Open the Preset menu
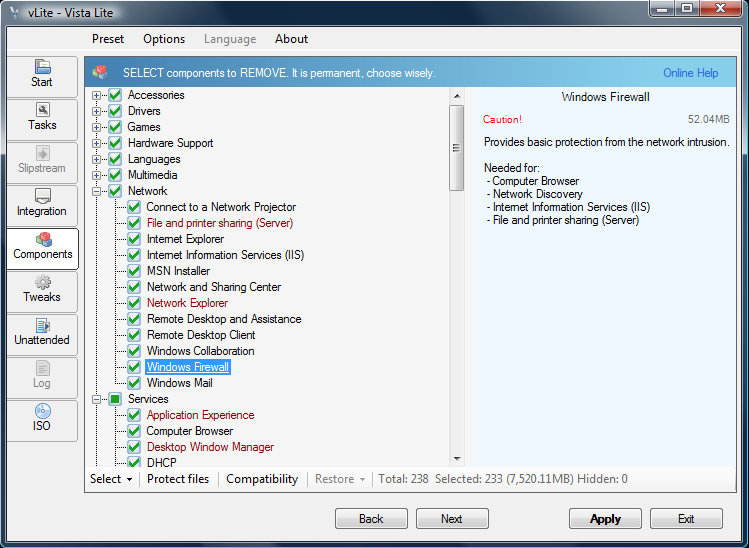The image size is (749, 548). (108, 39)
